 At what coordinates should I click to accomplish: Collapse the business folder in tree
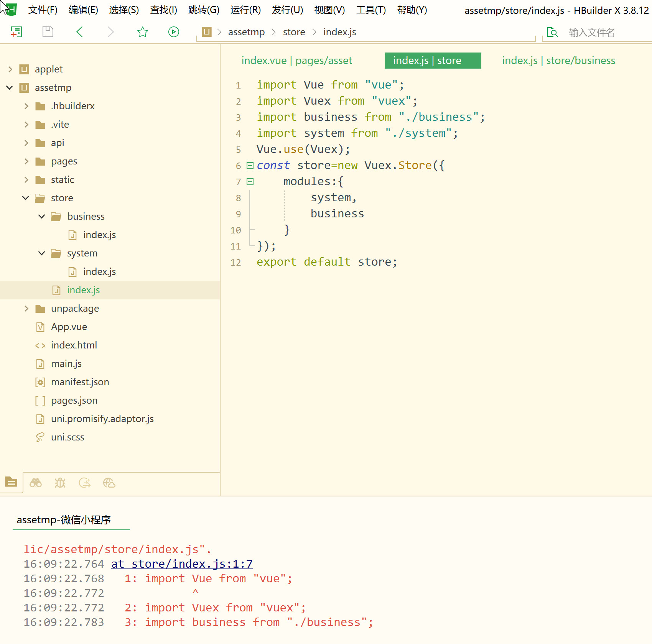tap(42, 217)
